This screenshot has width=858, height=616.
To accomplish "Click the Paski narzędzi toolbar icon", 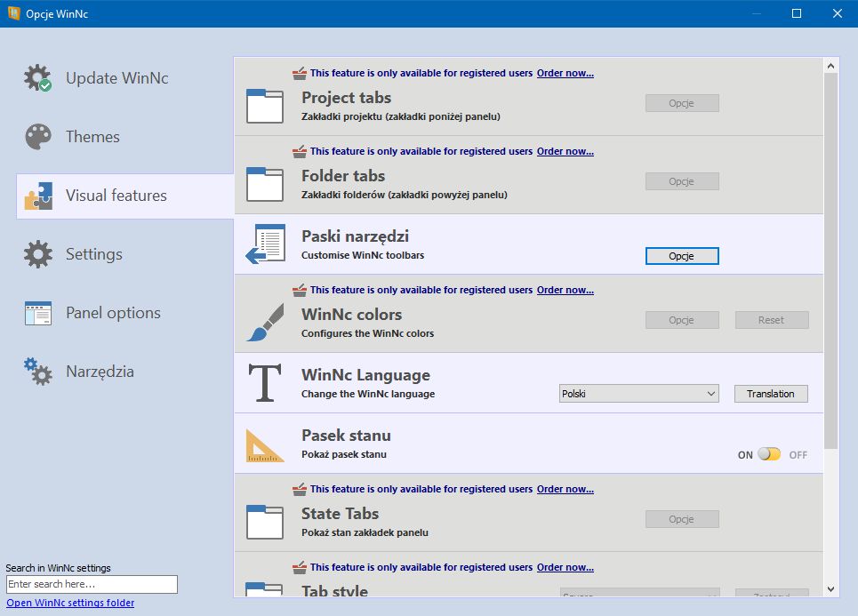I will pyautogui.click(x=265, y=244).
